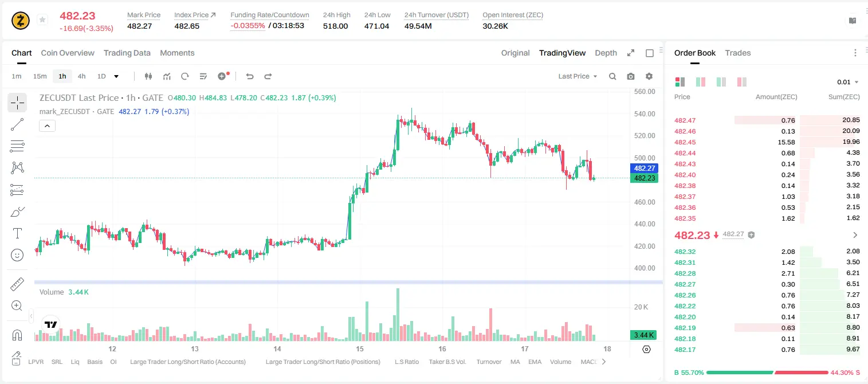Image resolution: width=868 pixels, height=384 pixels.
Task: Take a chart snapshot with camera icon
Action: click(x=631, y=76)
